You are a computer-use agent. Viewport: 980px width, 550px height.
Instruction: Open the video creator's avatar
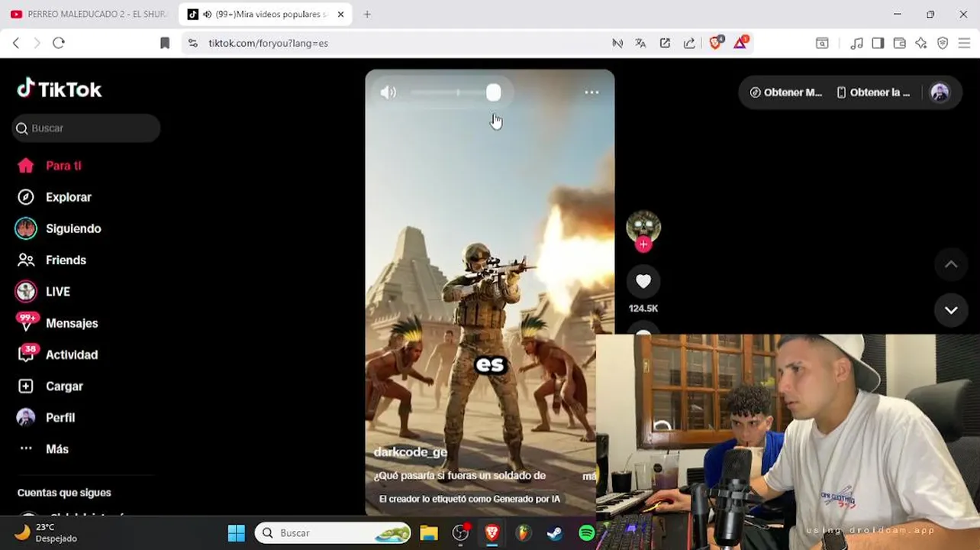point(643,226)
